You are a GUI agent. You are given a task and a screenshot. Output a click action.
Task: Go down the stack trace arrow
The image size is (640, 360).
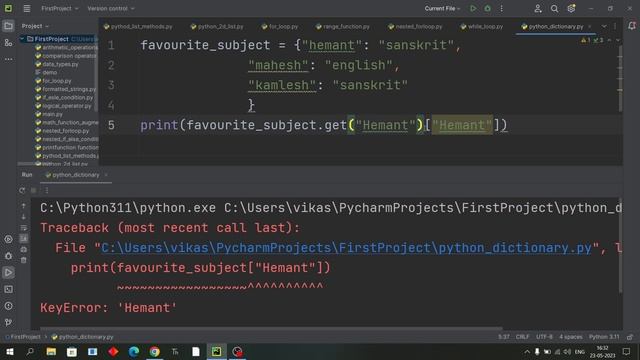(24, 217)
